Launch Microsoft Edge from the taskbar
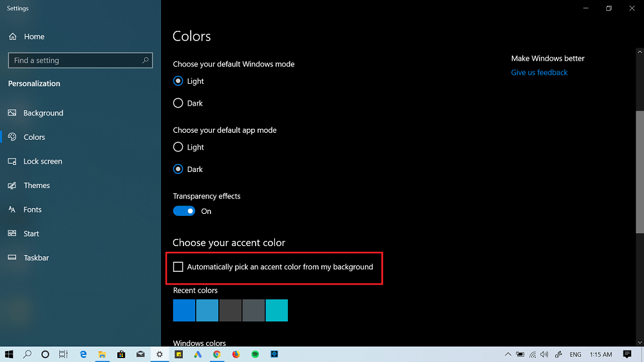 [x=83, y=354]
